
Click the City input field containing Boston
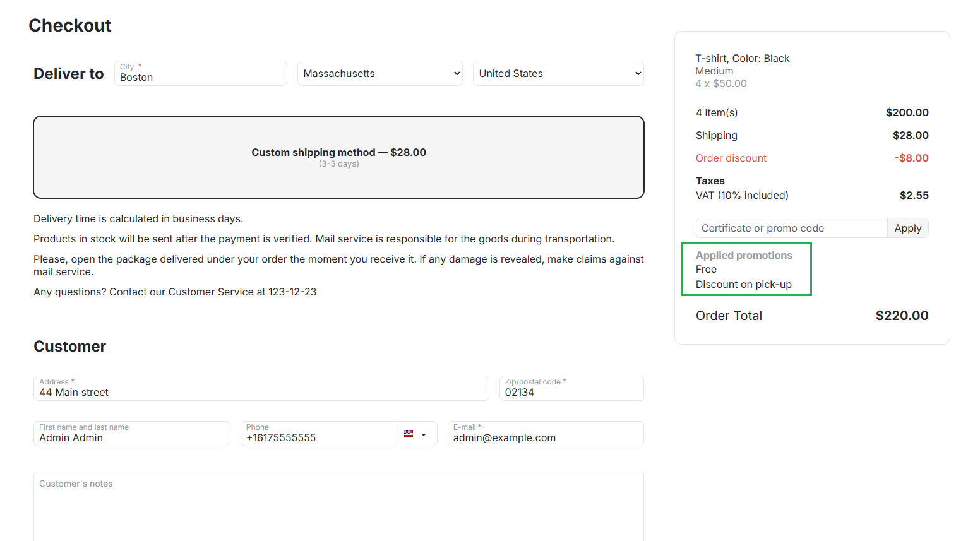(200, 73)
